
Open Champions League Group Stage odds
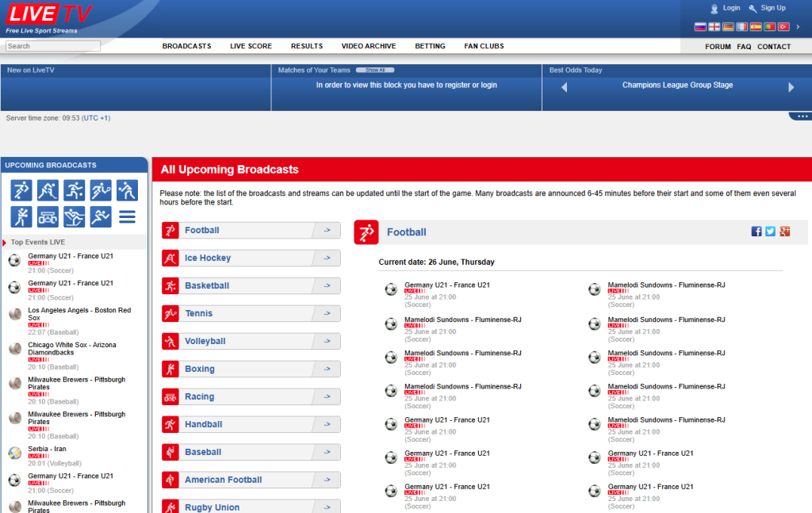(x=677, y=85)
